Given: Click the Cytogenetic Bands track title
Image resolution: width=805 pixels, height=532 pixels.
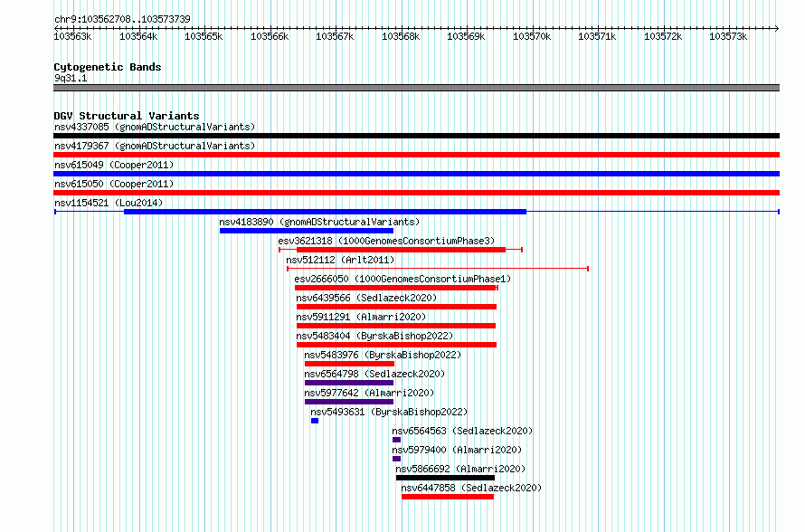Looking at the screenshot, I should tap(108, 67).
